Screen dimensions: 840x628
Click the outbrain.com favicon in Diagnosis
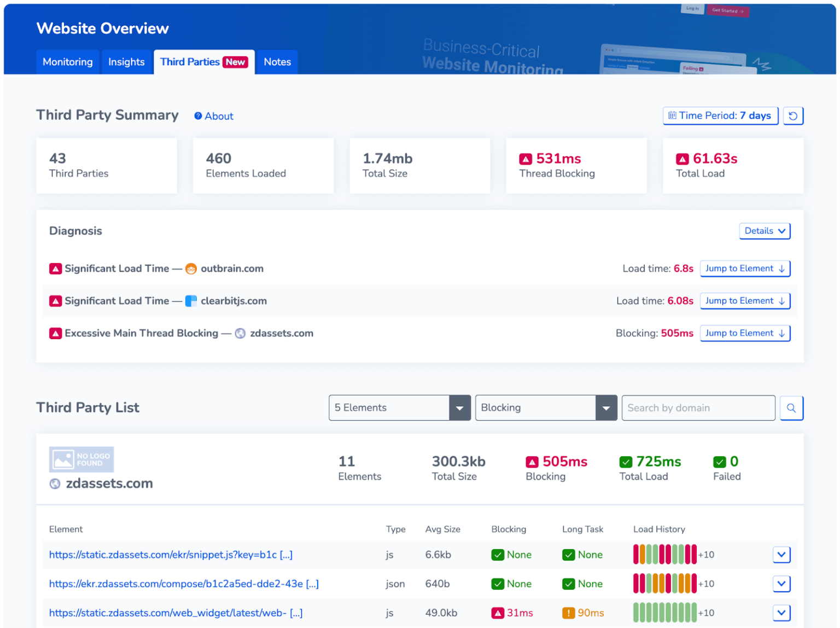(x=191, y=269)
